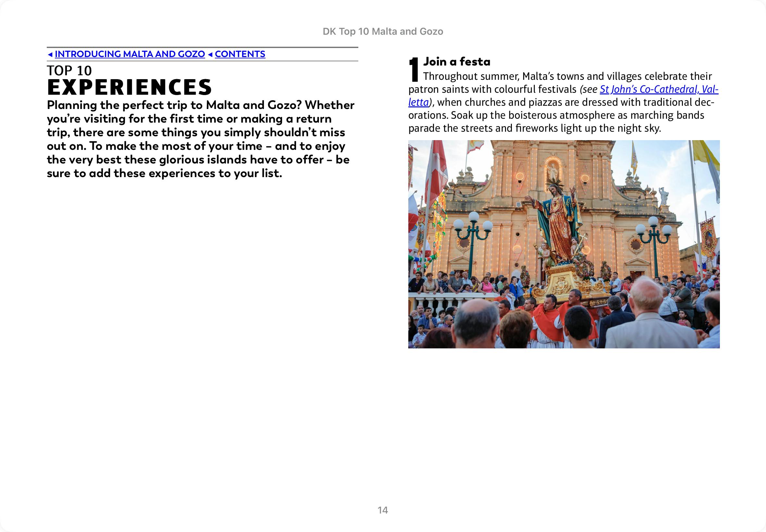Click the TOP 10 heading text
766x532 pixels.
coord(69,71)
